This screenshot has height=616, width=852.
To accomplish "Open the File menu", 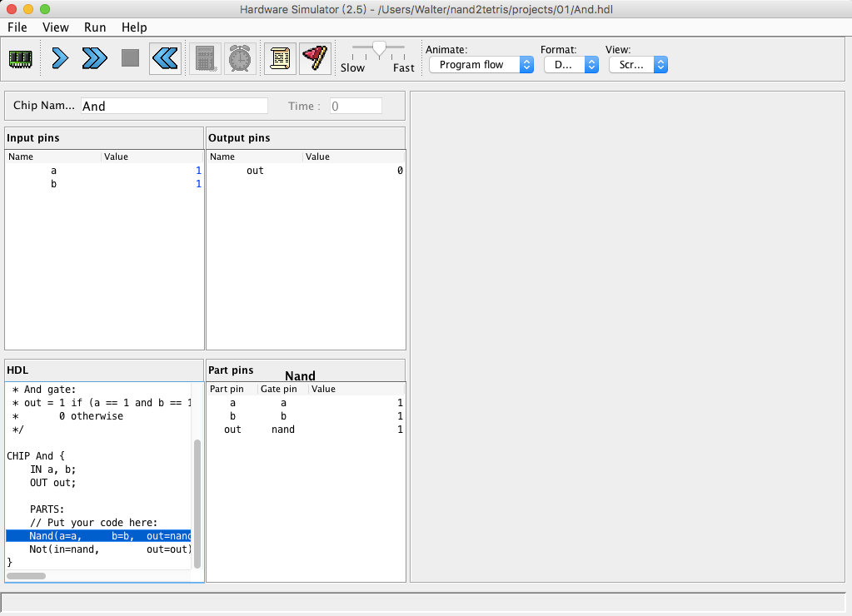I will pos(17,27).
